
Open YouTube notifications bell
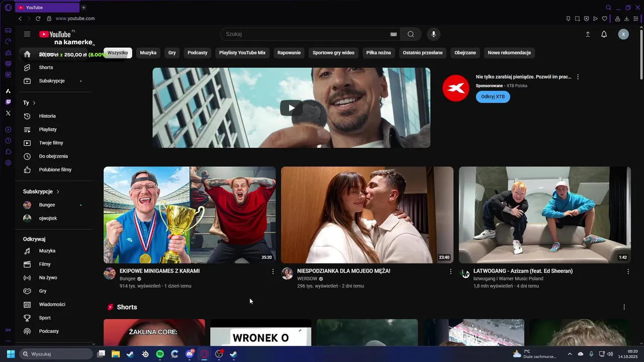point(604,34)
